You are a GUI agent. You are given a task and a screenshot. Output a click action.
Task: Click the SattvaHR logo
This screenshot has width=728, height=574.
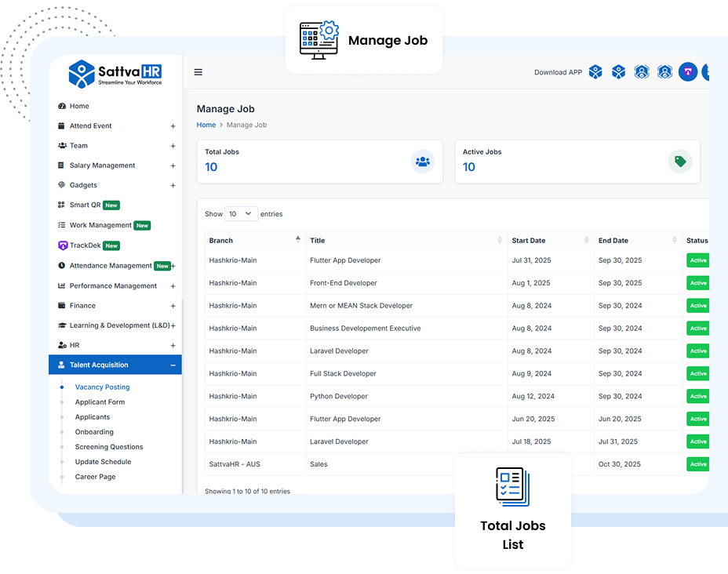click(x=115, y=76)
